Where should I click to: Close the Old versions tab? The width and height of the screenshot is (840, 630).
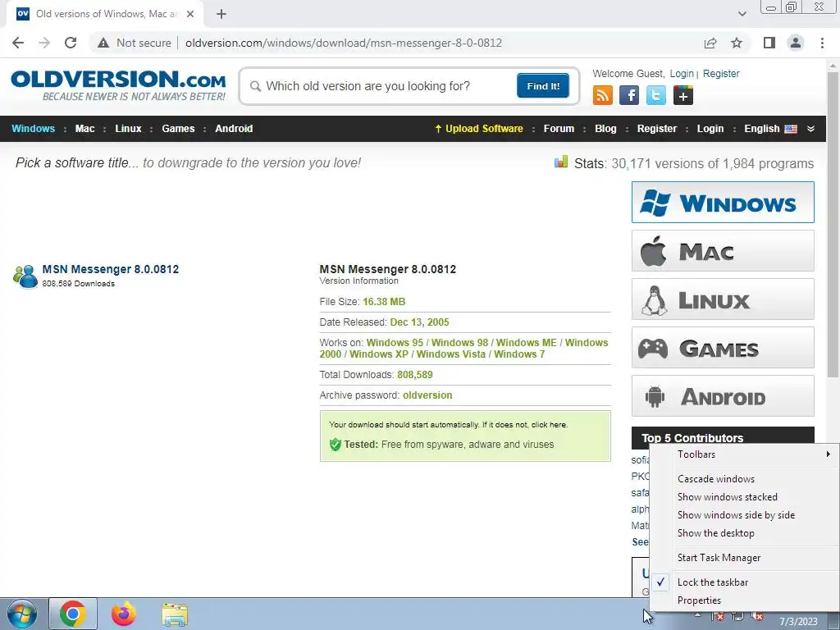pyautogui.click(x=190, y=14)
